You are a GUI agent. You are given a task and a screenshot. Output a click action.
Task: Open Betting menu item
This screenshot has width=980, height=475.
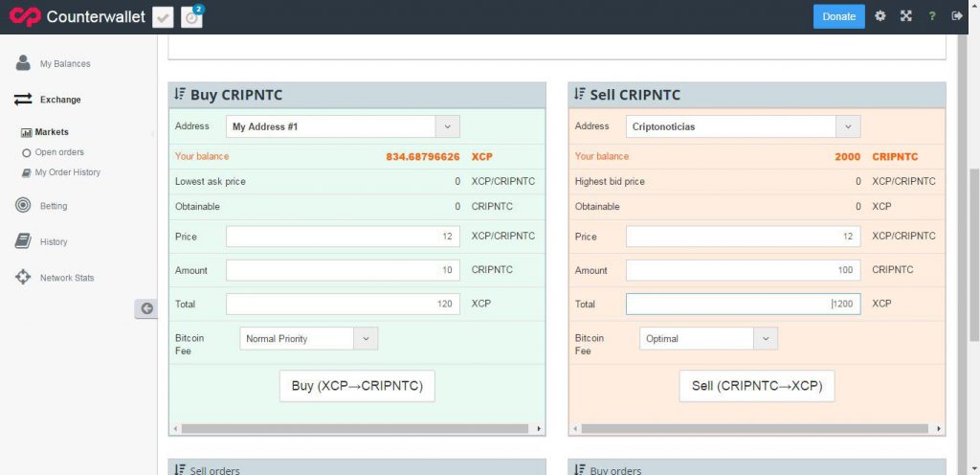point(54,206)
